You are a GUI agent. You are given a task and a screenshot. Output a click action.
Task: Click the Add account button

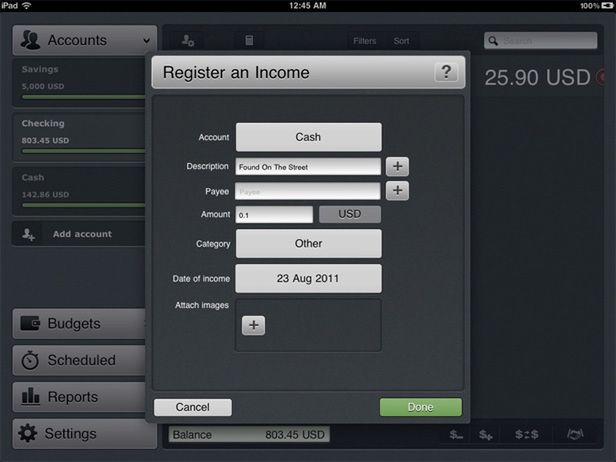coord(79,234)
